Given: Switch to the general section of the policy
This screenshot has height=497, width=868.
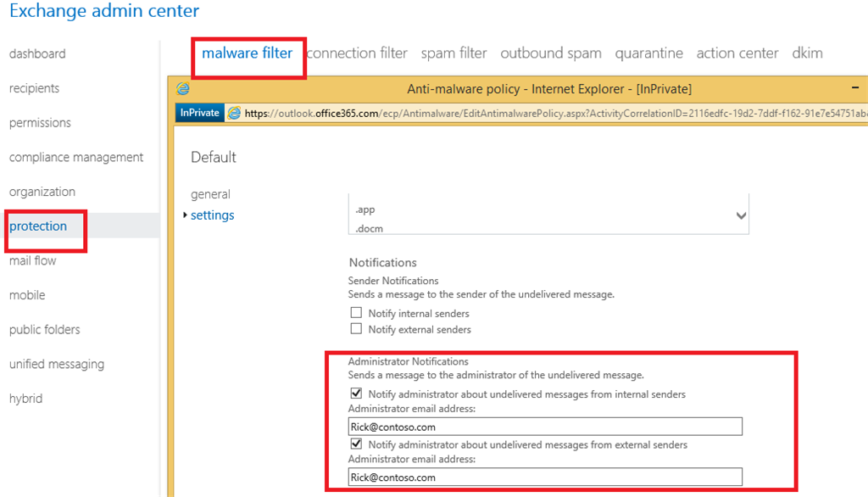Looking at the screenshot, I should click(211, 194).
